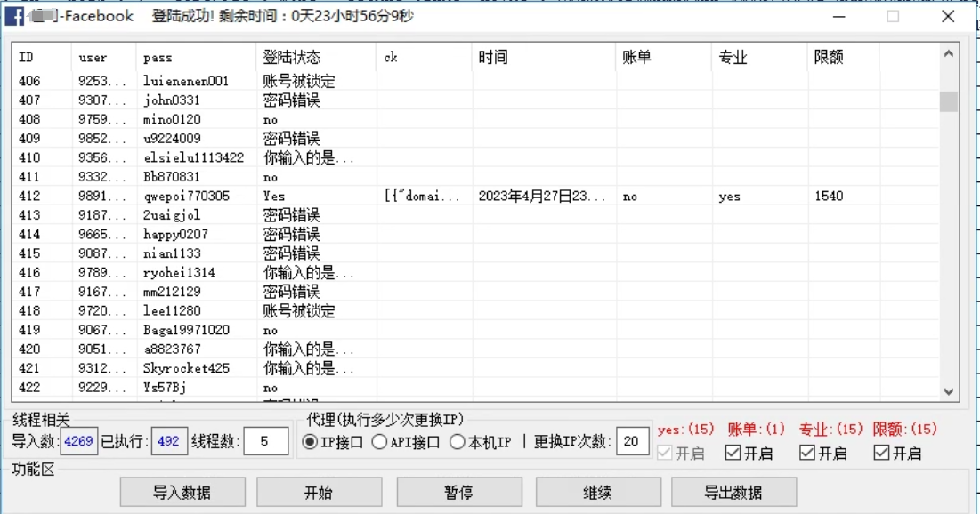
Task: Resume execution with the 继续 button
Action: (x=598, y=492)
